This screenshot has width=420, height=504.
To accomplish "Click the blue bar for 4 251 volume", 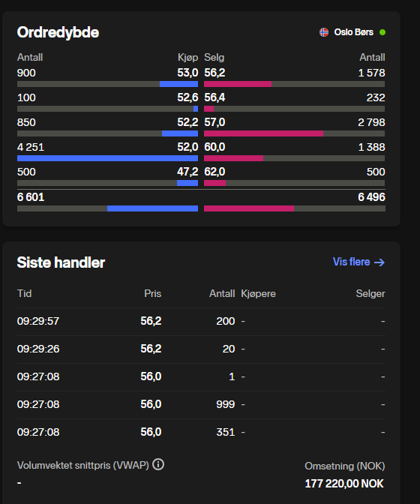I will tap(108, 158).
